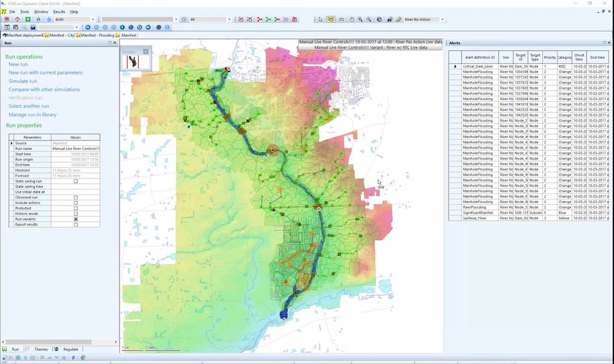Toggle the Run variants checkbox
Screen dimensions: 614x364
coord(76,219)
